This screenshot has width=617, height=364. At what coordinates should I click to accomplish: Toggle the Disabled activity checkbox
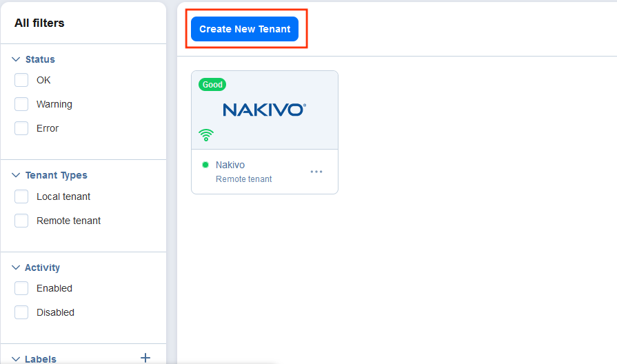coord(21,312)
